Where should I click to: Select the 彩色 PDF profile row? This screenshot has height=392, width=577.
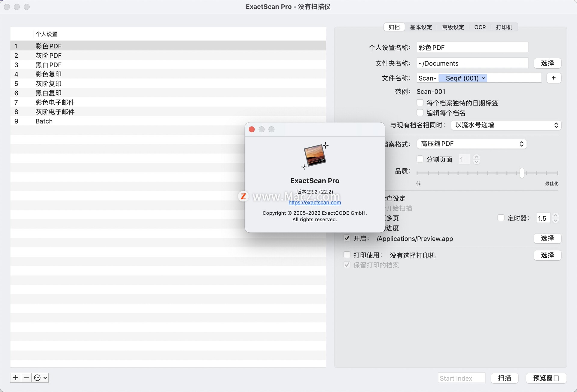coord(168,46)
